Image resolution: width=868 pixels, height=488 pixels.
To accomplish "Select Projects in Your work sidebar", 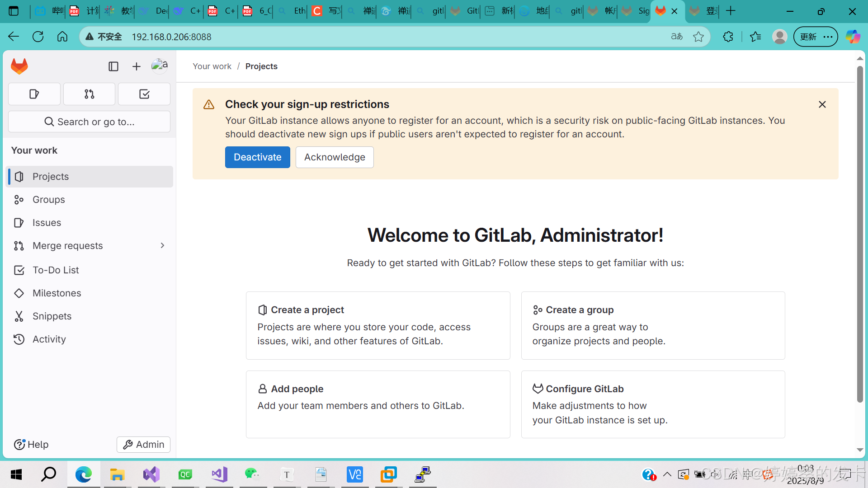I will 90,176.
